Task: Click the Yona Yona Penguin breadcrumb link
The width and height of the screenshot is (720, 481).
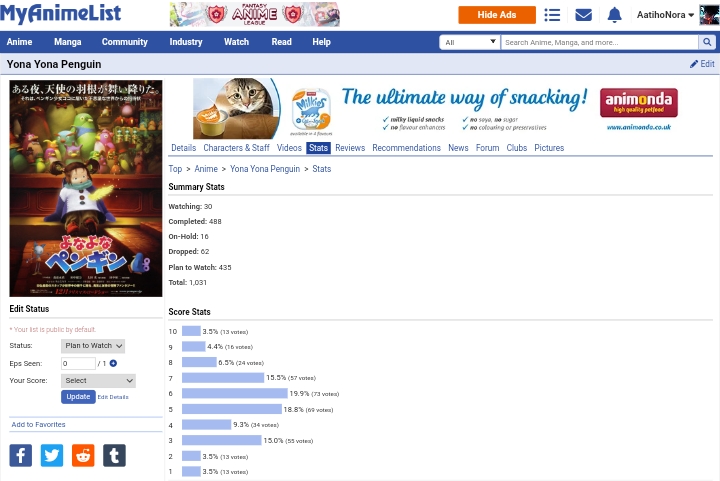Action: (265, 169)
